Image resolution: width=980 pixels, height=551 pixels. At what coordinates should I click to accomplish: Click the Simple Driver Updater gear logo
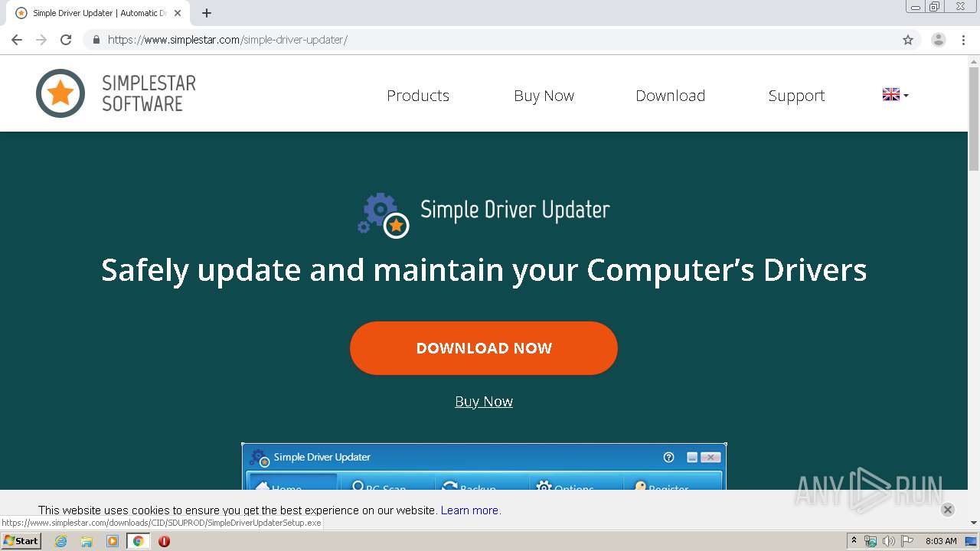[x=384, y=215]
